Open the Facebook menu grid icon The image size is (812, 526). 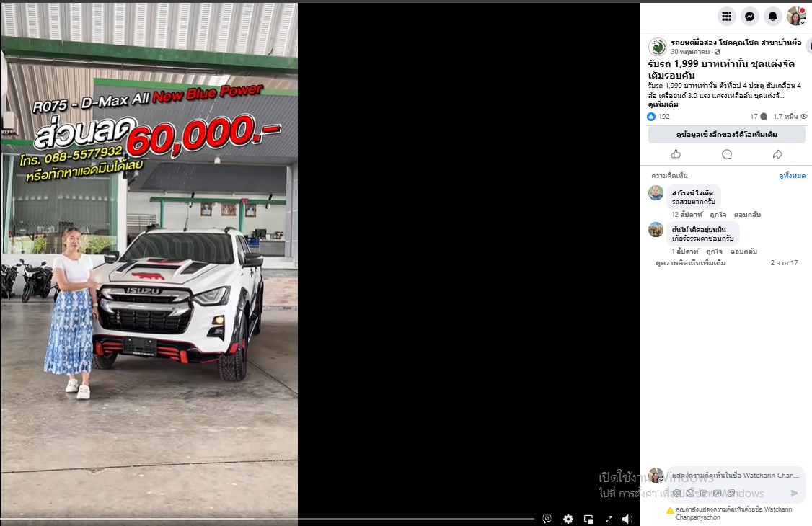[x=727, y=17]
